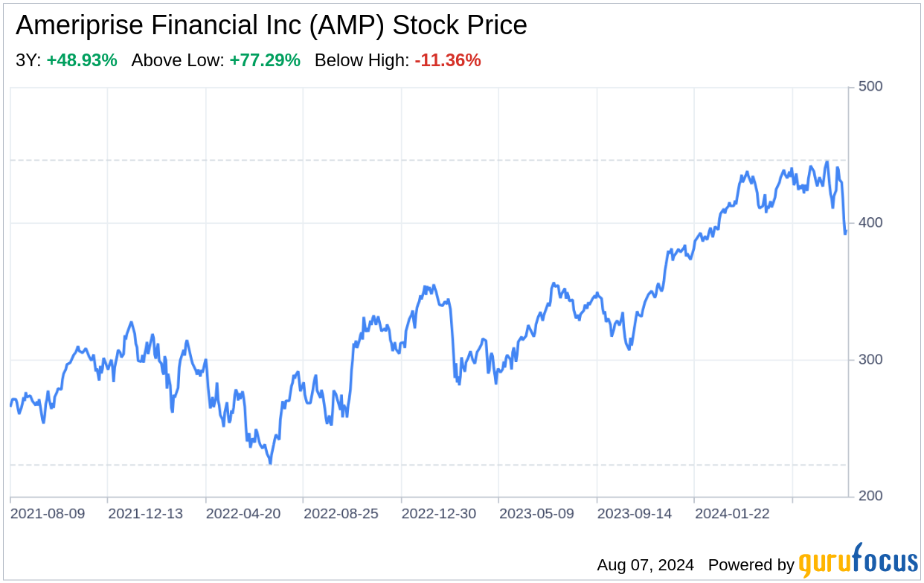
Task: Click the Below High -11.36% figure
Action: [x=448, y=61]
